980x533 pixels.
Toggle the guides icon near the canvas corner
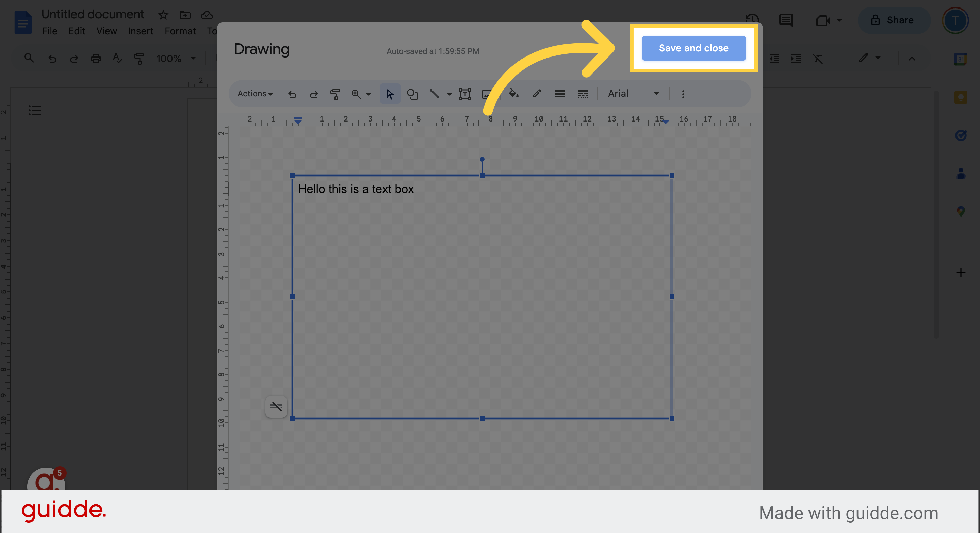[x=276, y=407]
